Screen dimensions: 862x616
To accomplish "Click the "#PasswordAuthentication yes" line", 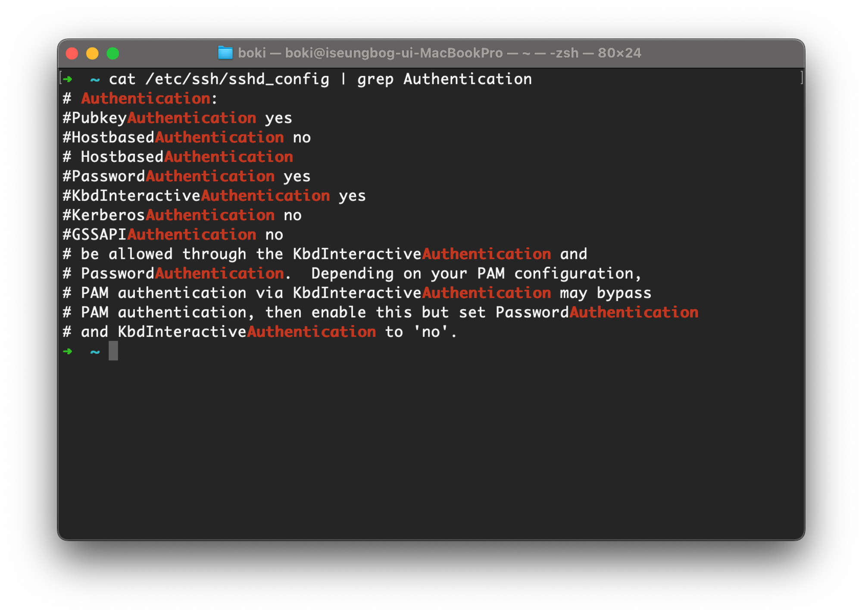I will tap(186, 176).
